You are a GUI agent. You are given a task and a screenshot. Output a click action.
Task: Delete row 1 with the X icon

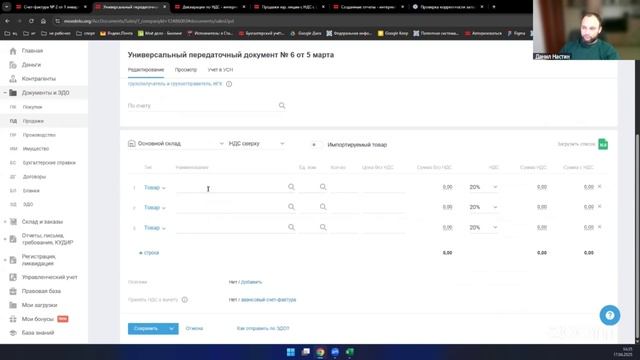point(600,187)
